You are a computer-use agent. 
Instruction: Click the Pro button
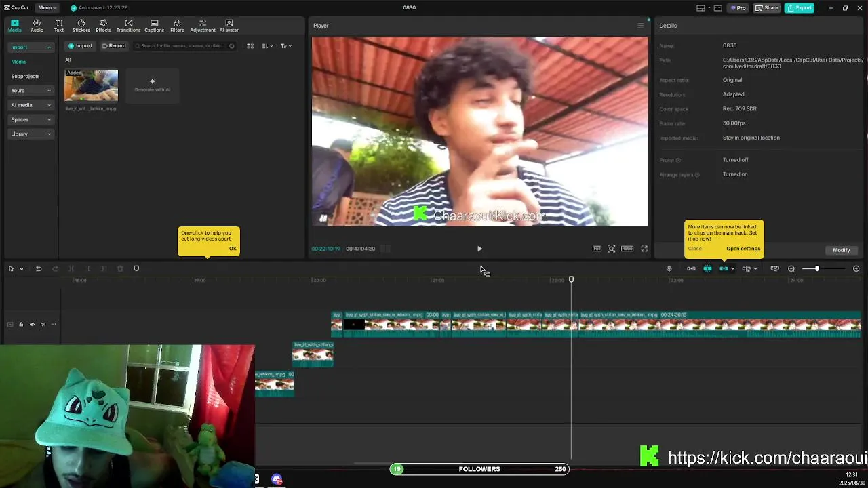(x=738, y=8)
